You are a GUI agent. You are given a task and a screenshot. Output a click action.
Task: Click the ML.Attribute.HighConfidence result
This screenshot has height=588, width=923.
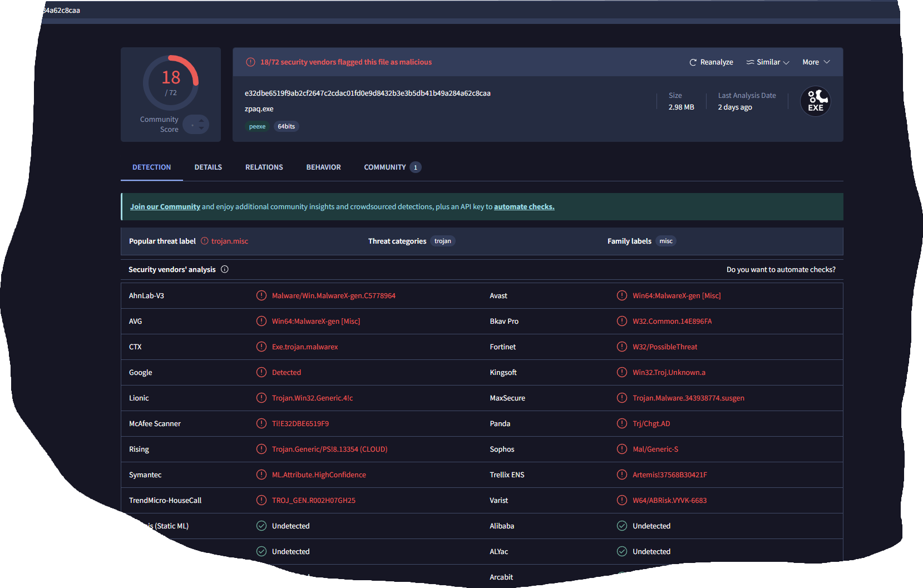[x=319, y=475]
